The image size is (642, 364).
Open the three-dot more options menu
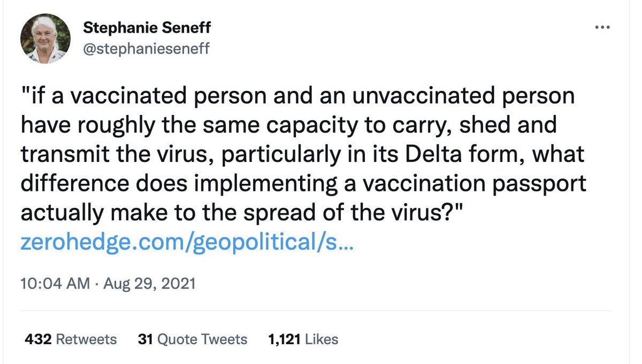tap(602, 27)
